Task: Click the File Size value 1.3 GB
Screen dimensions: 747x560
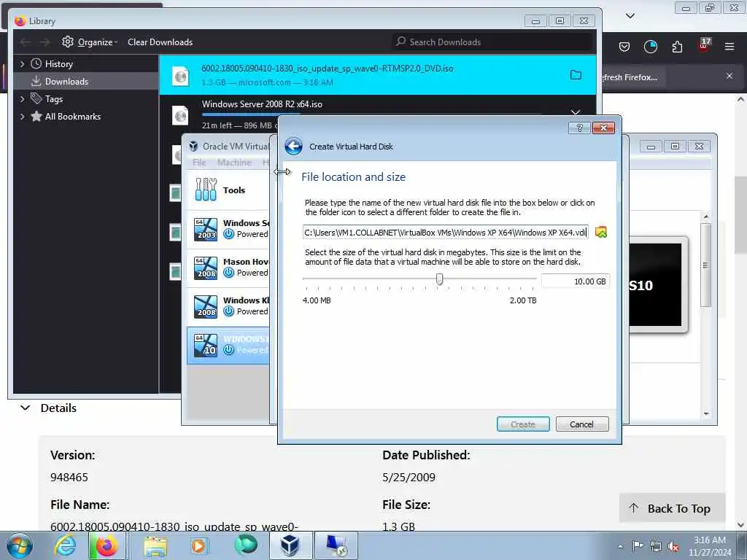Action: [x=398, y=526]
